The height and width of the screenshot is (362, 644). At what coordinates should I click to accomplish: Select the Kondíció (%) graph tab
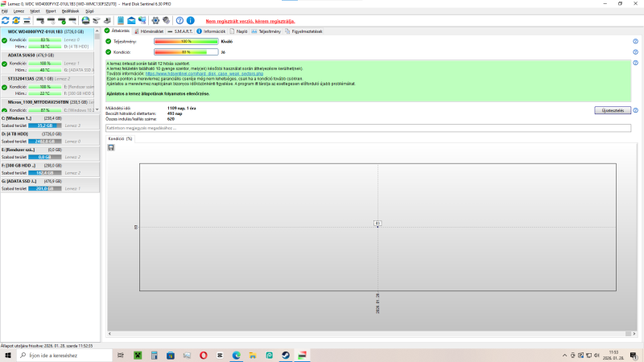click(x=120, y=138)
